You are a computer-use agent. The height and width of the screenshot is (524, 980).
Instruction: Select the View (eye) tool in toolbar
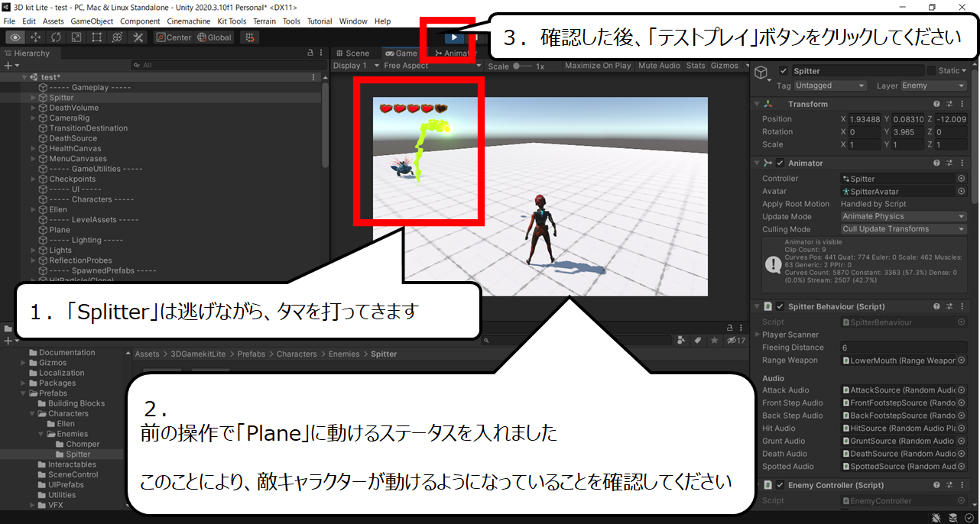coord(15,37)
